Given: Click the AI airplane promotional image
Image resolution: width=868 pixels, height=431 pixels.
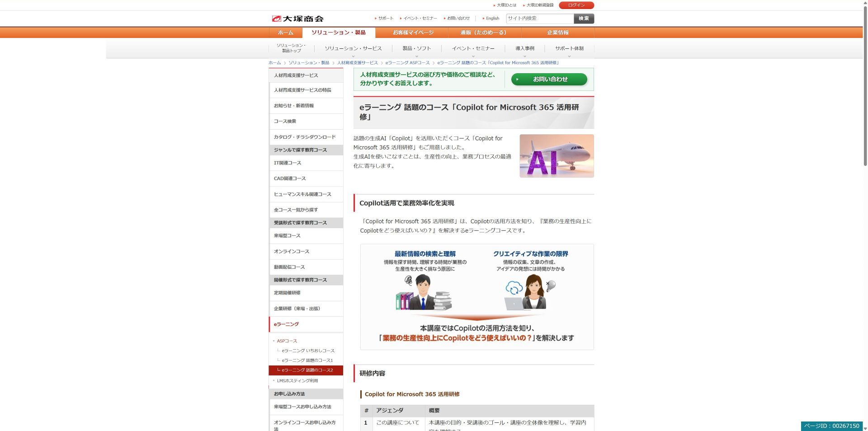Looking at the screenshot, I should 557,155.
